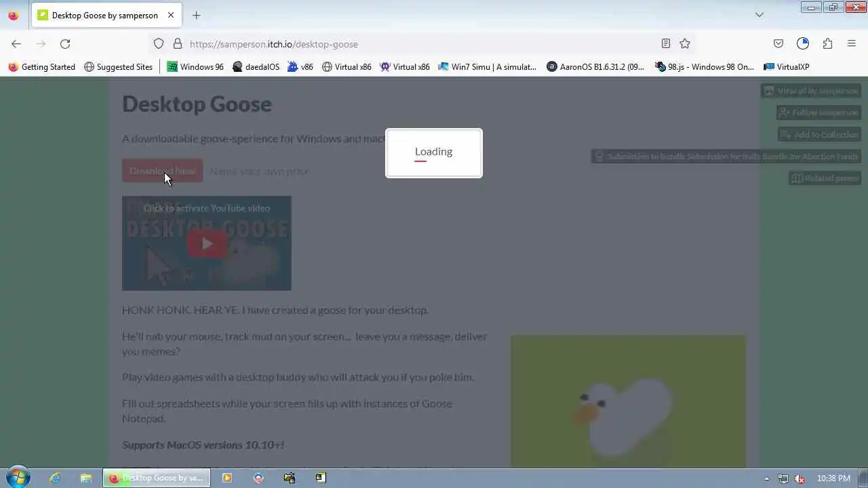Open the tracking protection shield icon
The height and width of the screenshot is (488, 868).
point(159,43)
